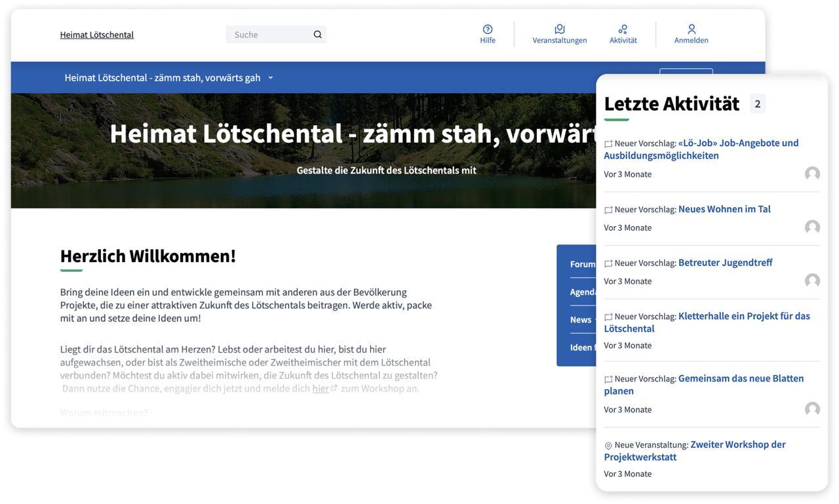Click the search magnifier icon
839x504 pixels.
click(317, 35)
